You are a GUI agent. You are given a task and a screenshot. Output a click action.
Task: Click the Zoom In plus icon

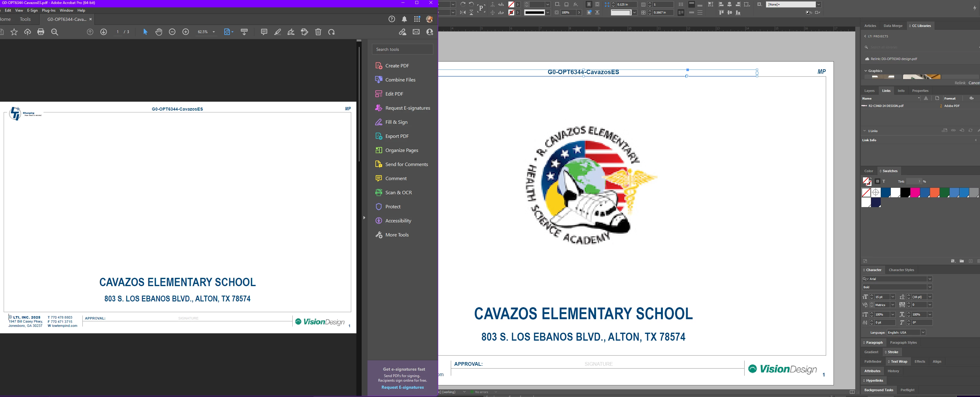pos(186,32)
